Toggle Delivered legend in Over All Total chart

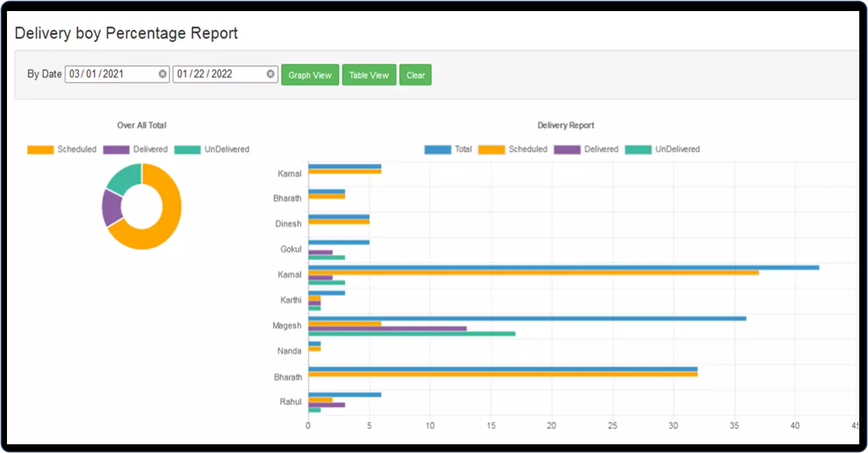[x=136, y=149]
